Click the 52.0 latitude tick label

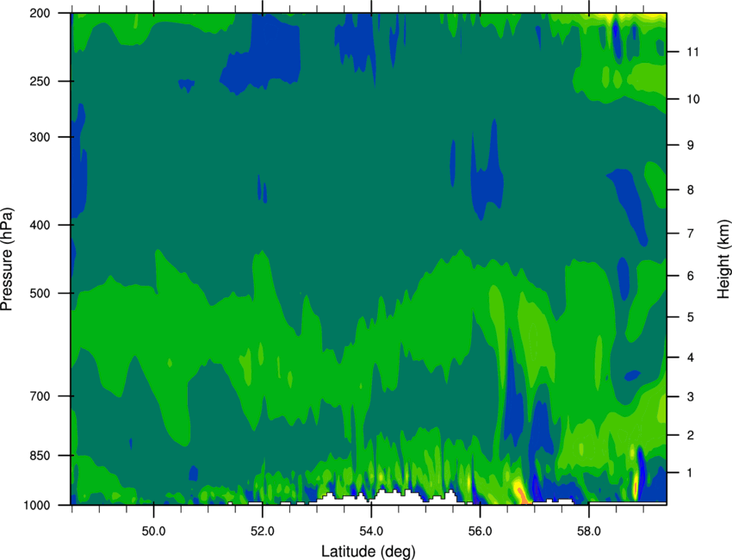pyautogui.click(x=263, y=532)
